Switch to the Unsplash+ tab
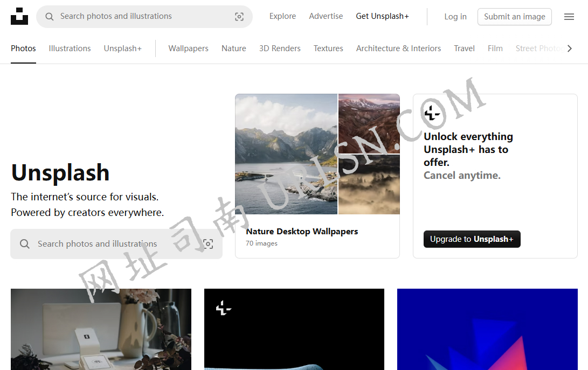The height and width of the screenshot is (370, 588). click(123, 48)
